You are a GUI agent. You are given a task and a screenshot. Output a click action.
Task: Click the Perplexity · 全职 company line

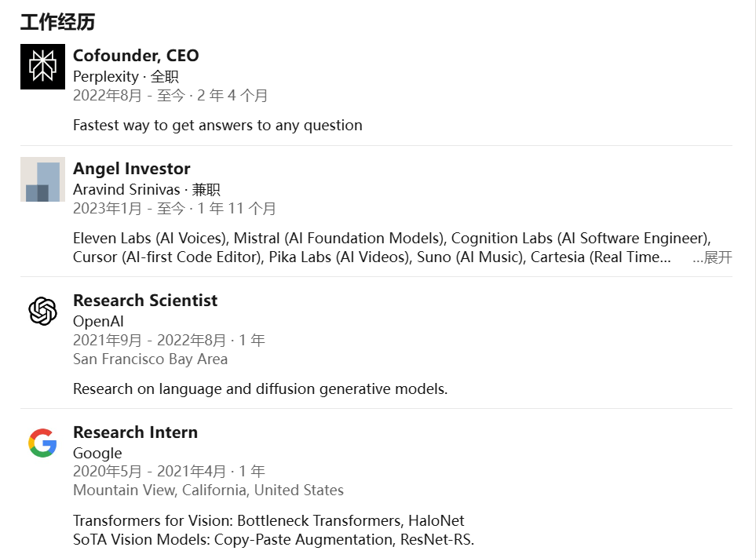(x=126, y=77)
